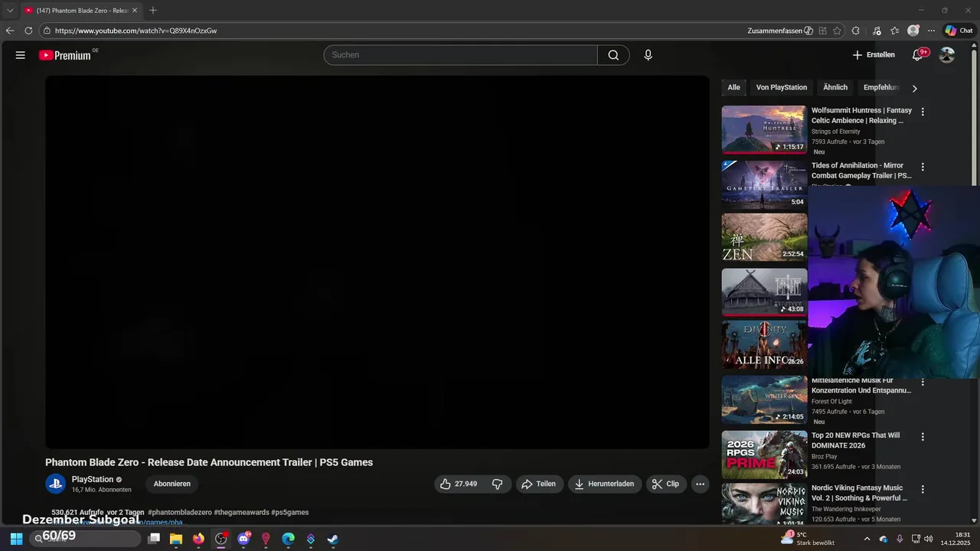This screenshot has height=551, width=980.
Task: Open the Divinity ALLE INFOS thumbnail
Action: click(x=764, y=344)
